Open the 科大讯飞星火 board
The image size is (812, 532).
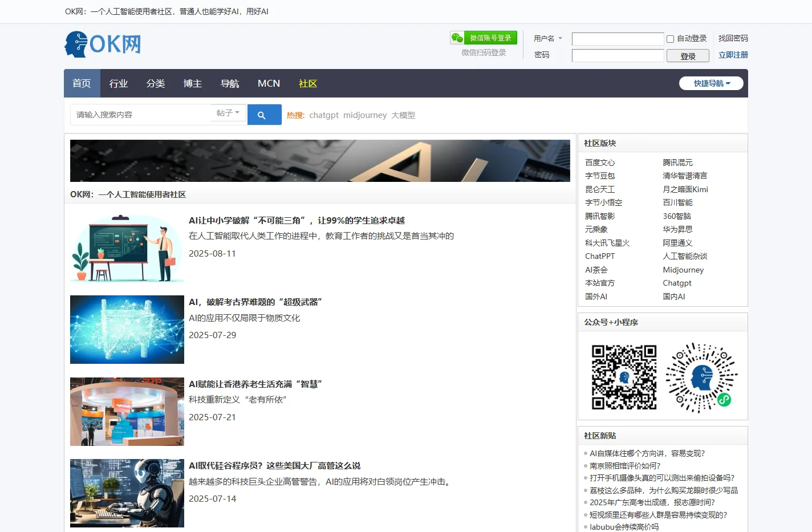point(607,243)
